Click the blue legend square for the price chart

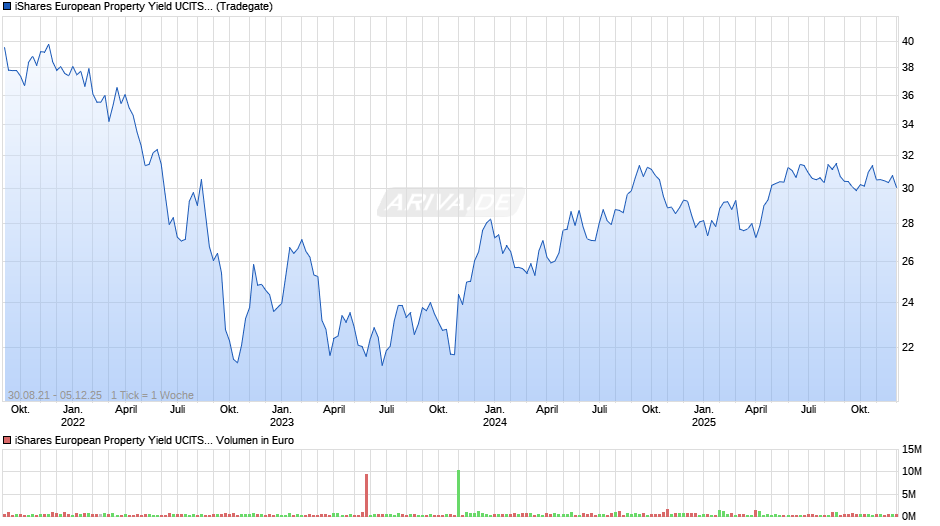click(x=7, y=7)
